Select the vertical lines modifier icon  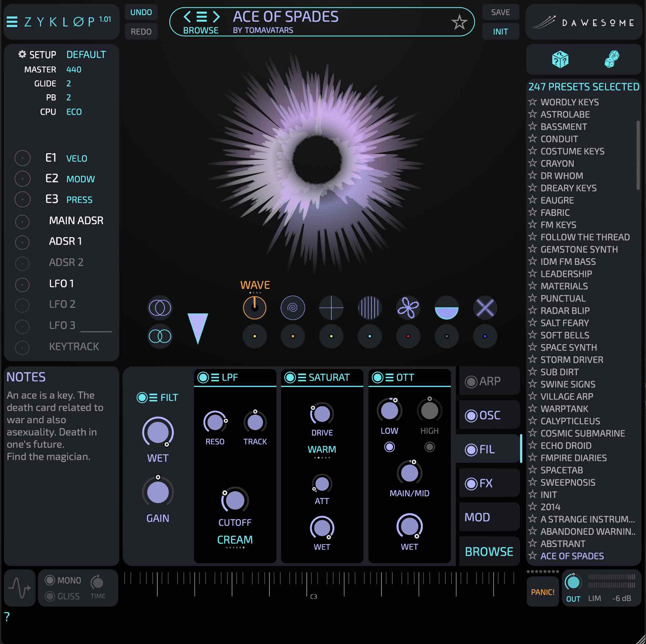[x=370, y=307]
